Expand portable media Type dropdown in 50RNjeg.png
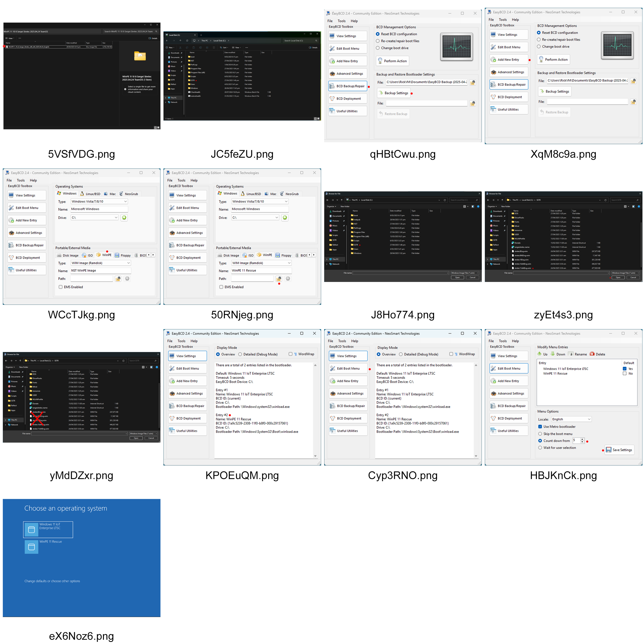Image resolution: width=644 pixels, height=644 pixels. 289,263
